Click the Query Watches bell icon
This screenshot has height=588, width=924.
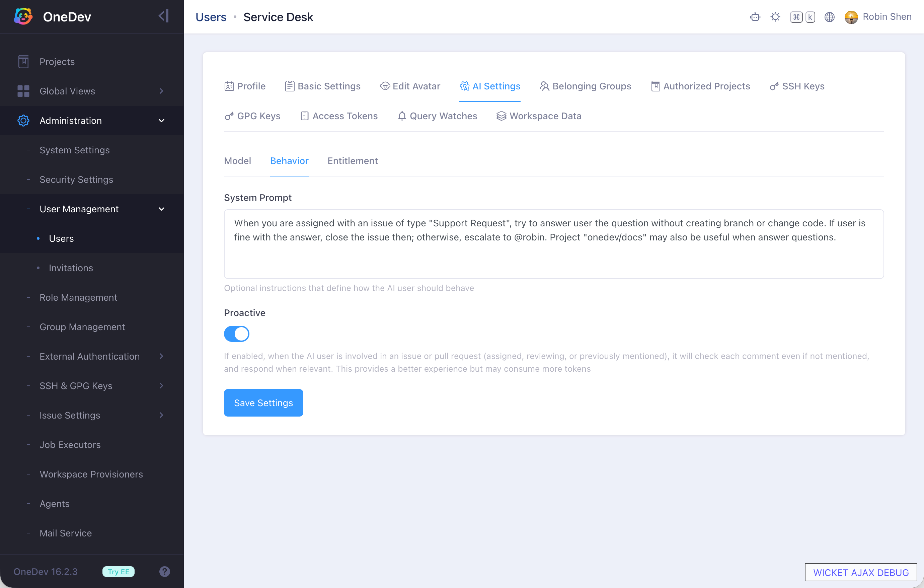click(x=402, y=116)
